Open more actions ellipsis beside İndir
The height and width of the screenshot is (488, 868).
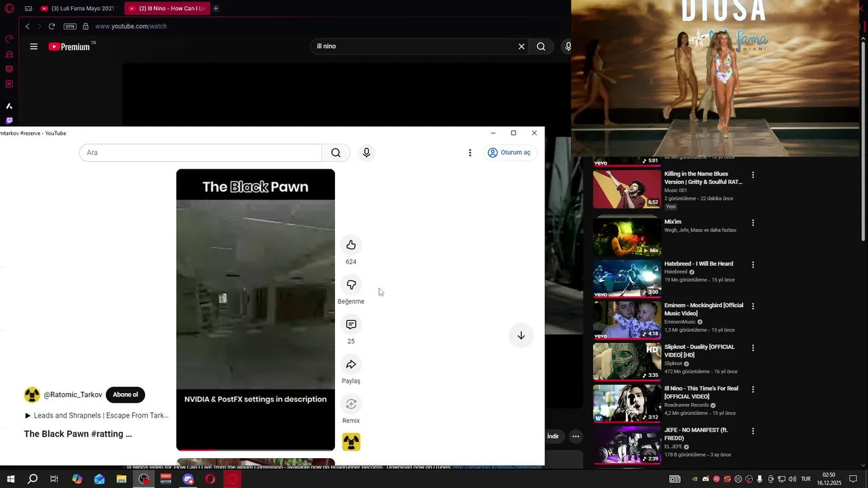tap(576, 436)
